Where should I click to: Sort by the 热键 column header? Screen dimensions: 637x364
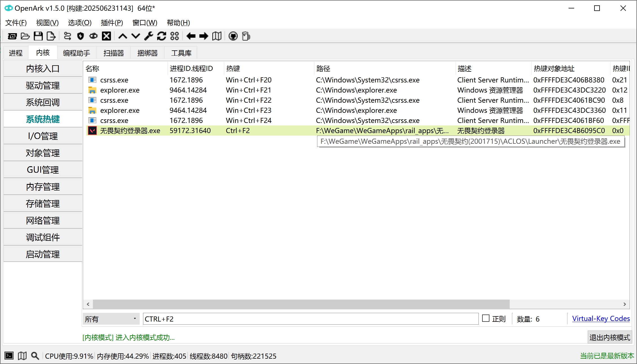(x=269, y=68)
